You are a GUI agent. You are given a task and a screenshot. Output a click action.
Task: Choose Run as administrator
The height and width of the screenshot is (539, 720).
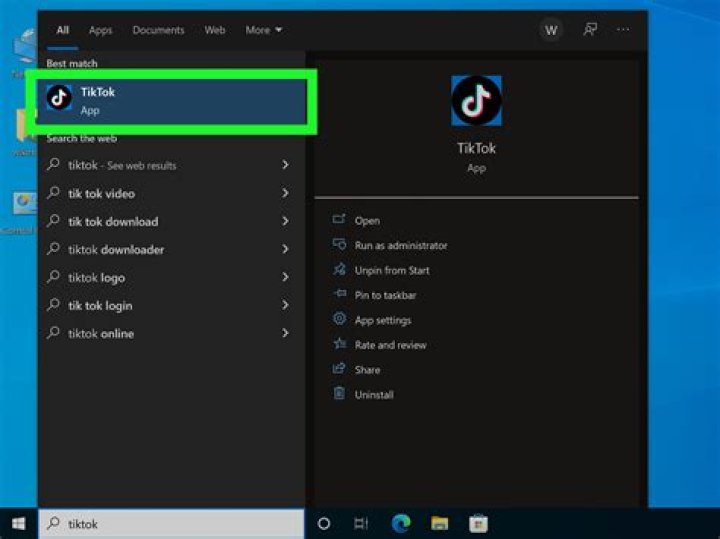coord(401,246)
